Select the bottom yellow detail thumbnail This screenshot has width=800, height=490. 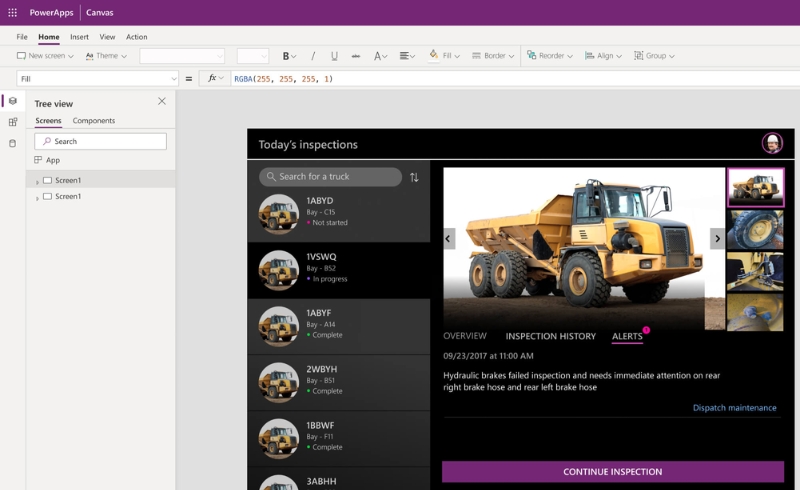pyautogui.click(x=755, y=312)
